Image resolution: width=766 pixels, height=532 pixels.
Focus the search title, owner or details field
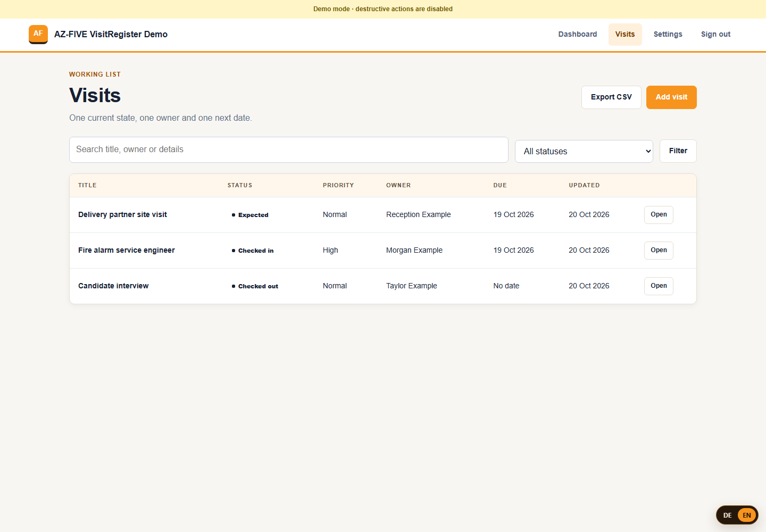(x=289, y=149)
